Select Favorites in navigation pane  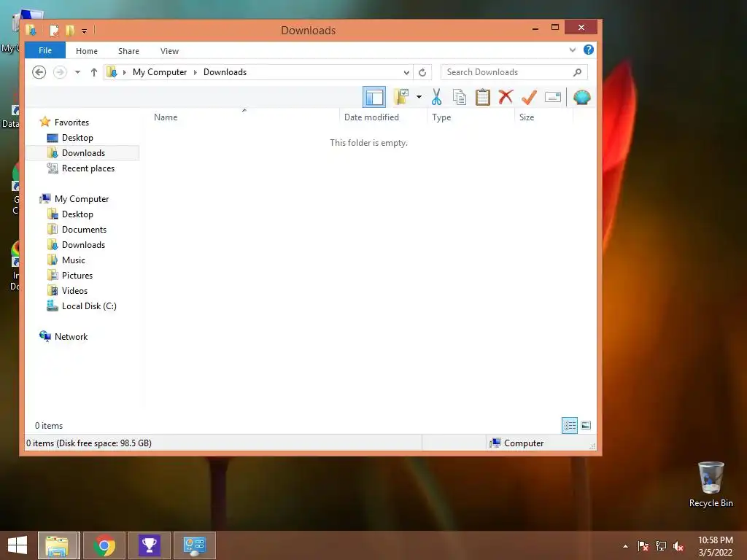point(71,122)
